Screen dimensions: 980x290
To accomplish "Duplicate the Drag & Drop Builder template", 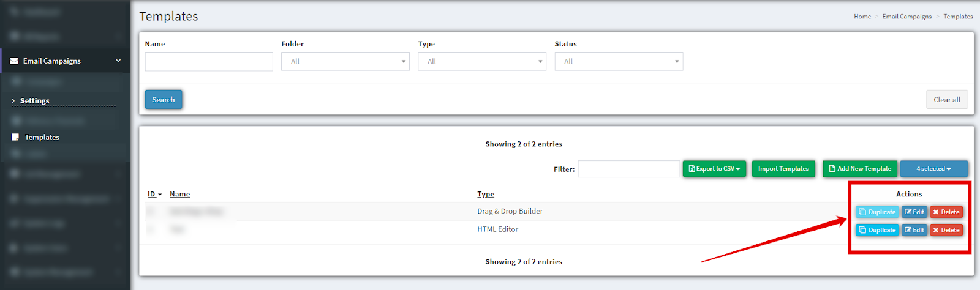I will (x=877, y=212).
